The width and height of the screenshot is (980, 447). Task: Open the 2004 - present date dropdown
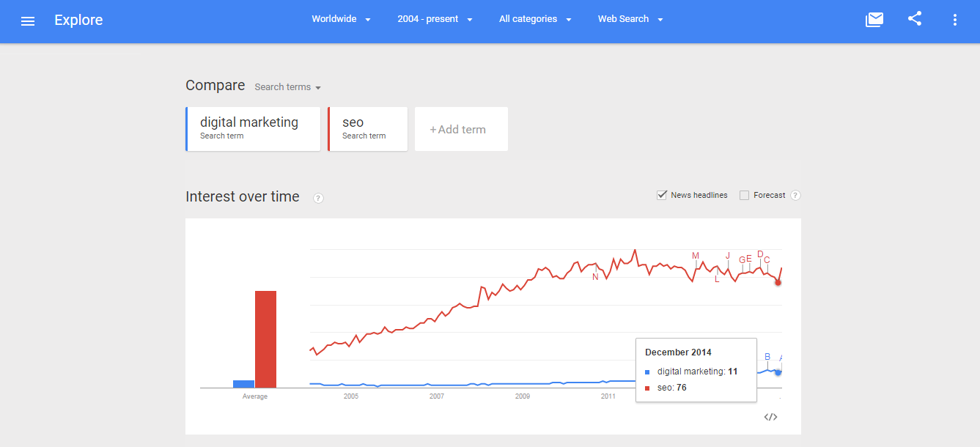pos(435,19)
